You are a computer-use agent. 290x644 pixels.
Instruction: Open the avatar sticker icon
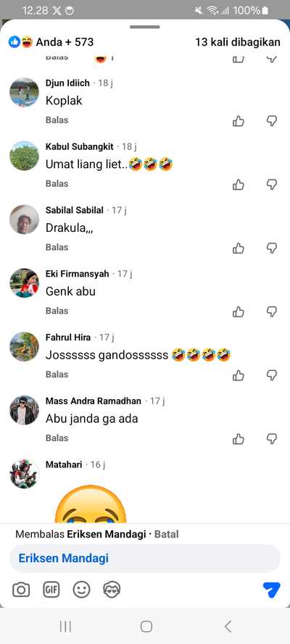tap(112, 590)
